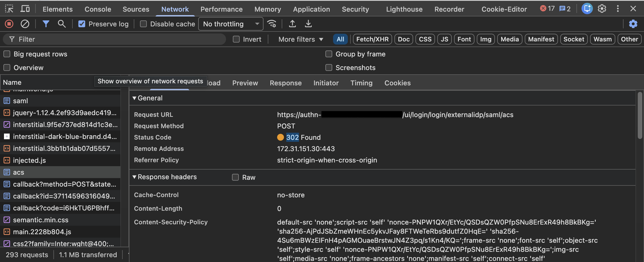Open DevTools more options menu
The image size is (644, 262).
618,9
